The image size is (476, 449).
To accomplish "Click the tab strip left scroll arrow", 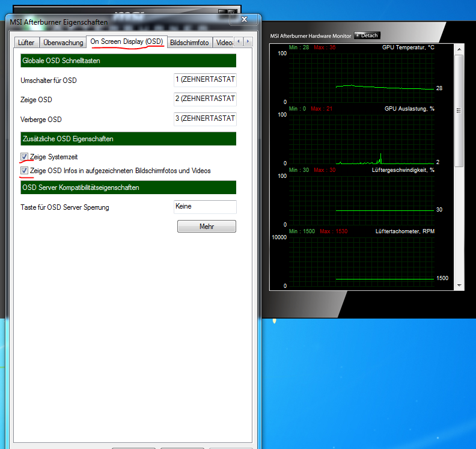I will coord(239,41).
